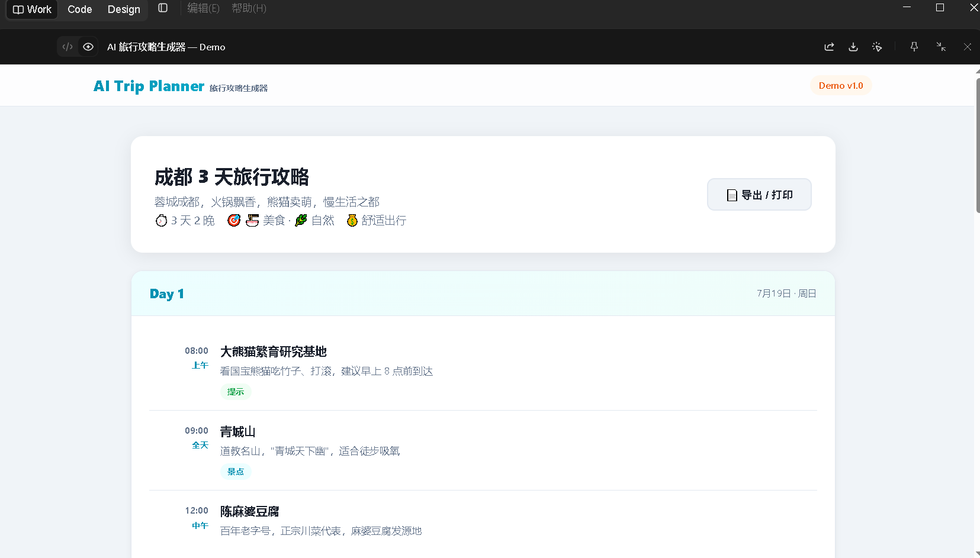Maximize the application window

[940, 8]
